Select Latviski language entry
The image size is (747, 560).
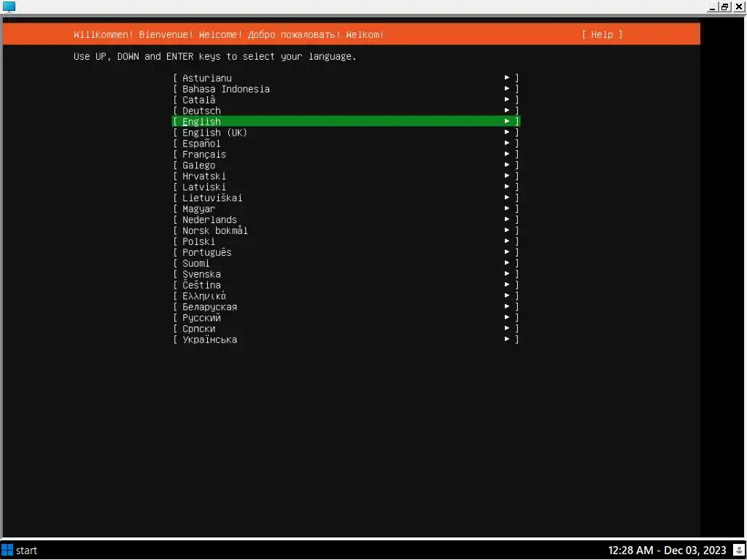tap(346, 187)
